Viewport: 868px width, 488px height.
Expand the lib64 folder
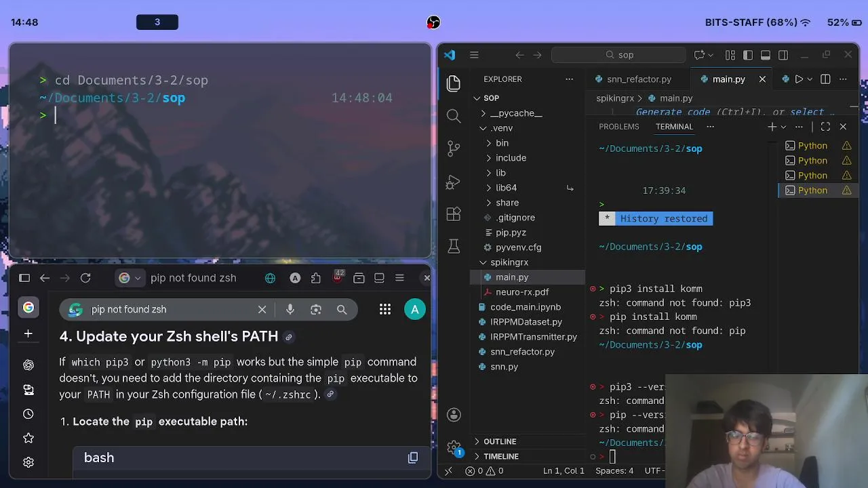click(505, 188)
